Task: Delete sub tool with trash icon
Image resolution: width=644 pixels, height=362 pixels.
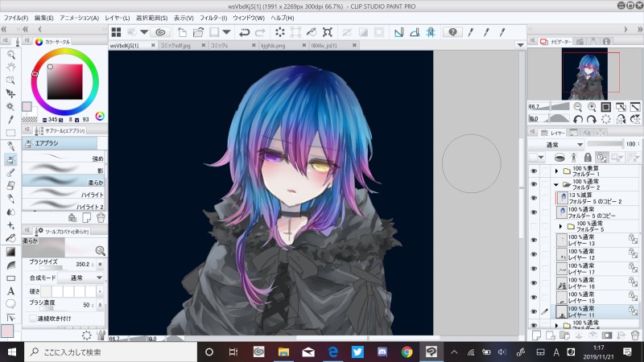Action: pos(101,217)
